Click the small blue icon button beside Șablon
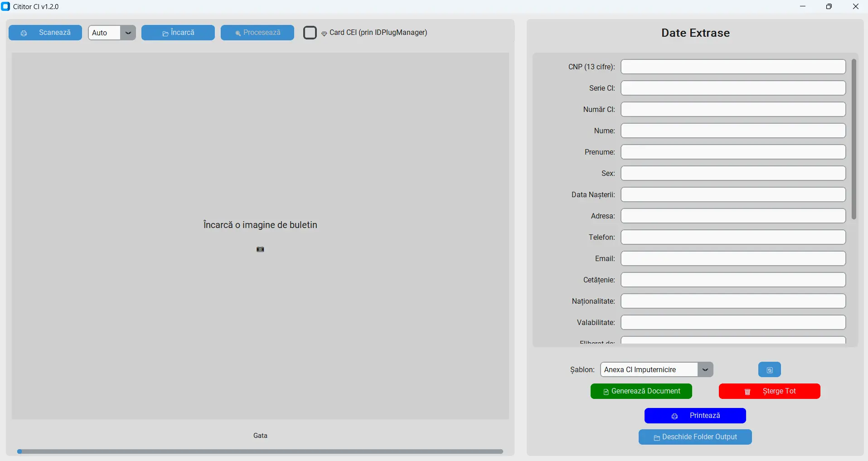The image size is (868, 461). click(769, 370)
